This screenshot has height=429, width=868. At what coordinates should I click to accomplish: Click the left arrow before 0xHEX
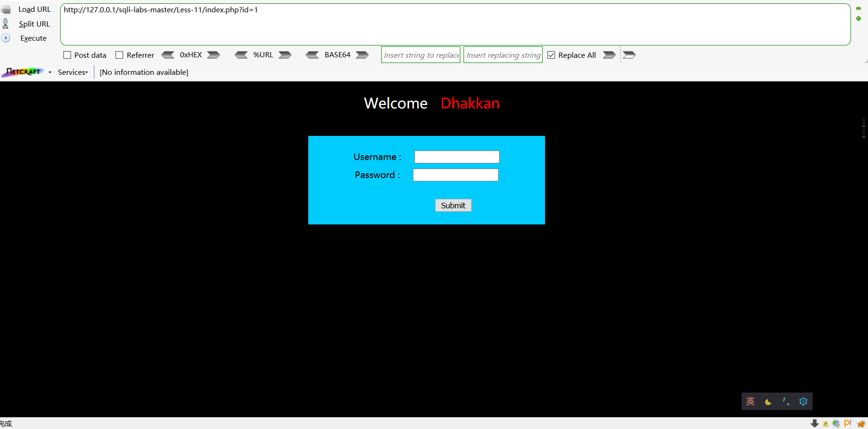(x=168, y=55)
